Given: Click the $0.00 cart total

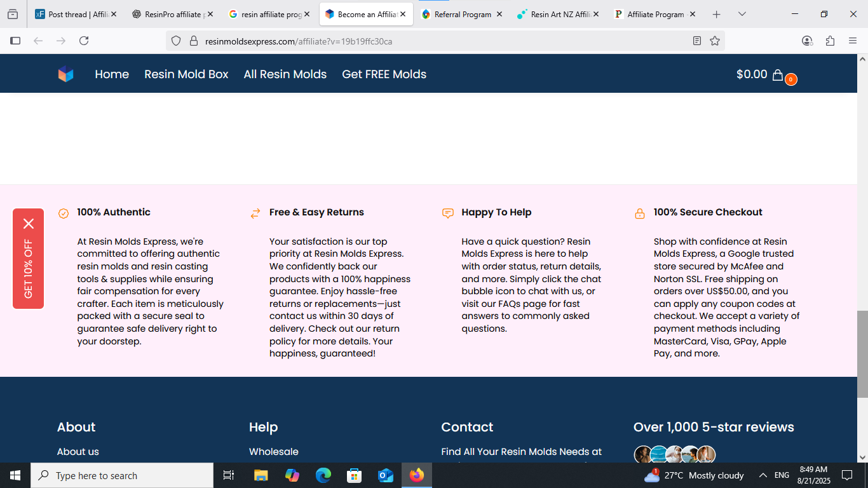Looking at the screenshot, I should 752,74.
